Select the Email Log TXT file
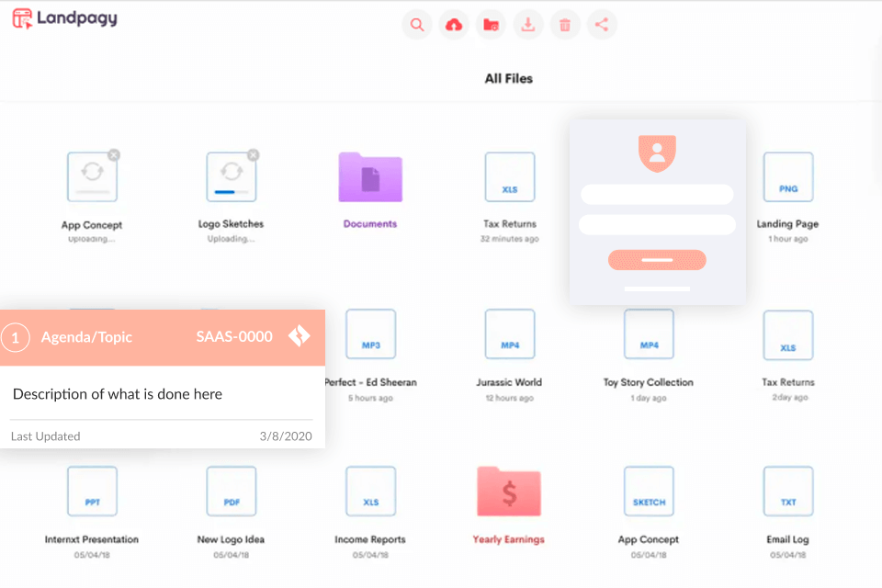This screenshot has width=882, height=588. pos(788,492)
